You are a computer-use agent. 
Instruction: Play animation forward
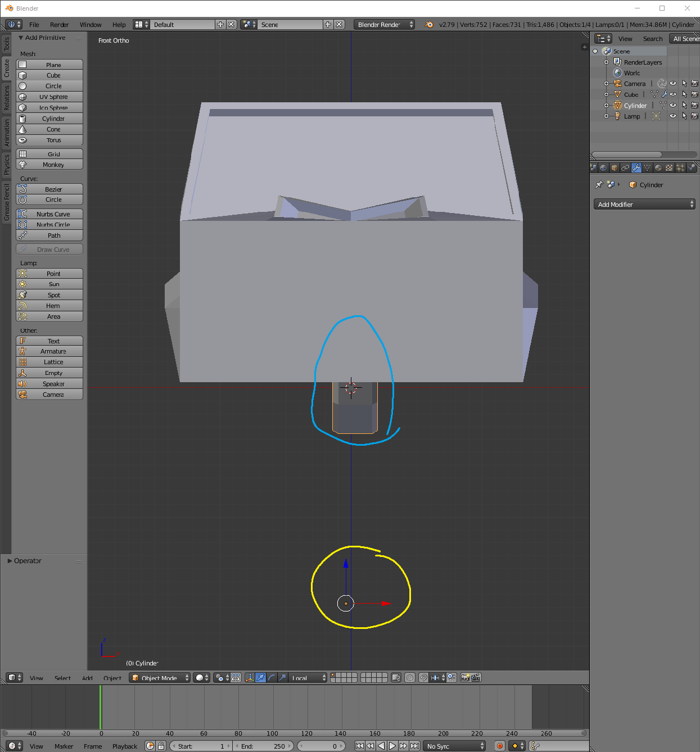coord(392,746)
